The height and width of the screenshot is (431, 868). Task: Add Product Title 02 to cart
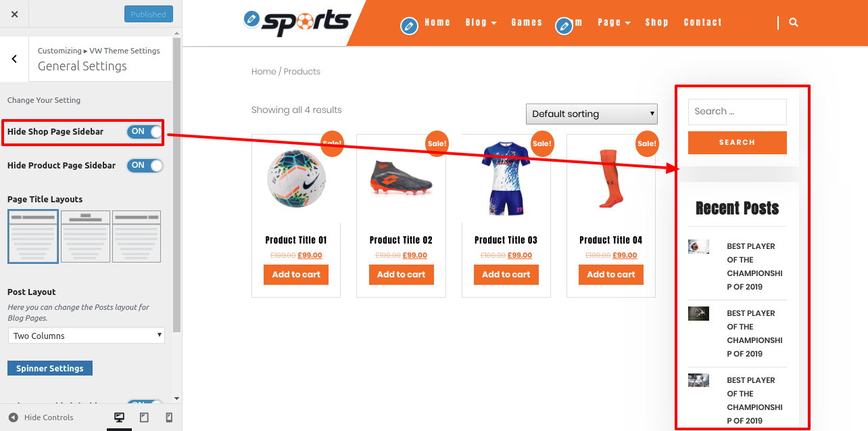pyautogui.click(x=402, y=275)
